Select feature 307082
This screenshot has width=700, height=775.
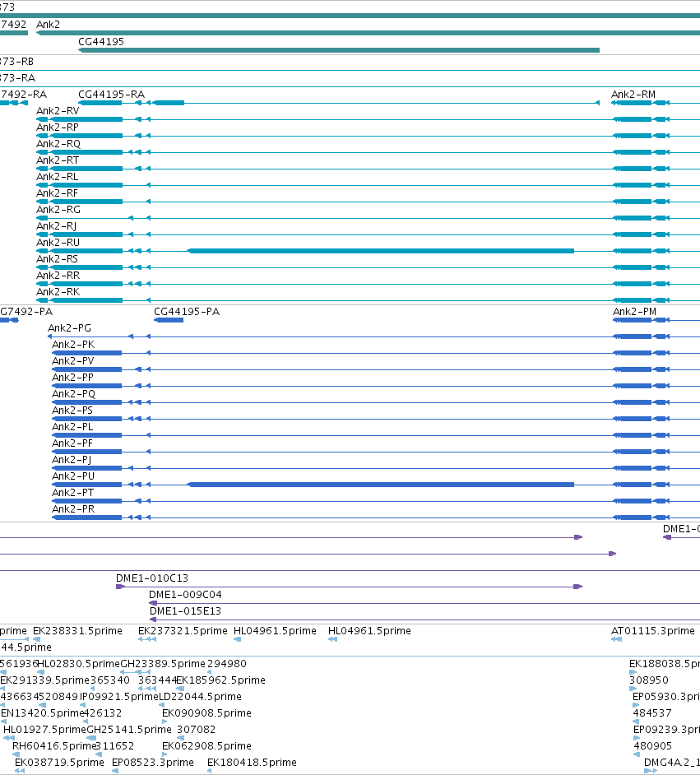(197, 730)
